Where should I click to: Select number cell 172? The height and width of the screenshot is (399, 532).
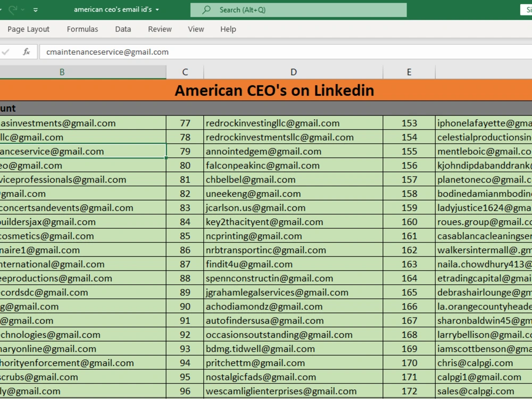409,391
